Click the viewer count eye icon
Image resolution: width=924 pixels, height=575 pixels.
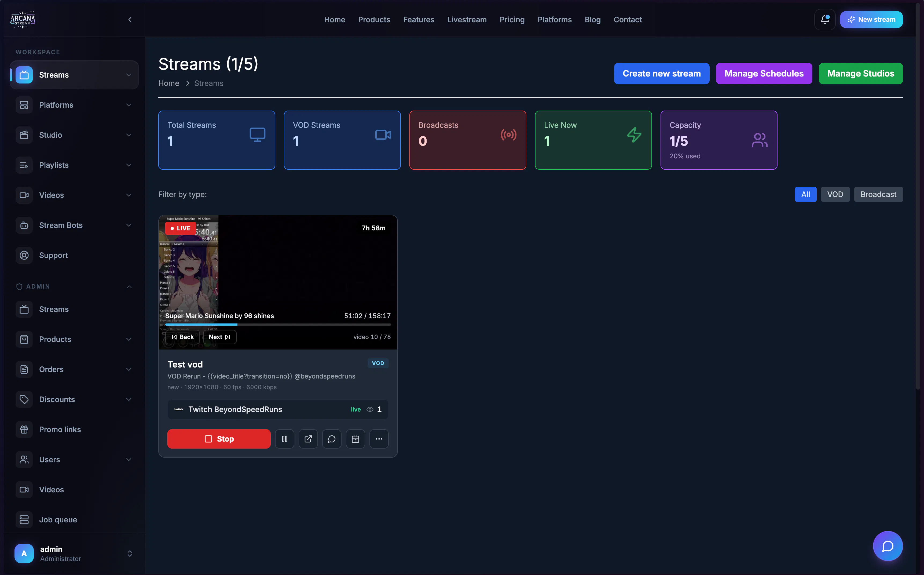[x=369, y=410]
